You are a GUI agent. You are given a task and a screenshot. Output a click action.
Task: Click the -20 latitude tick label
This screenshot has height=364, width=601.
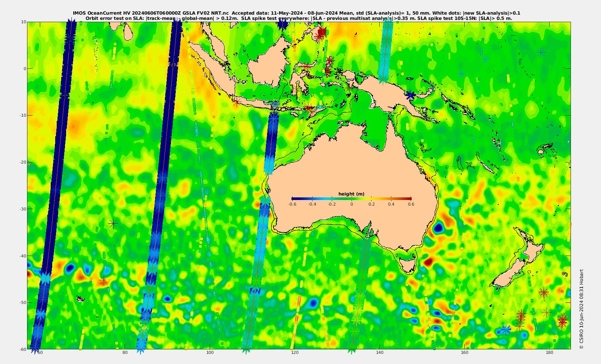point(23,162)
